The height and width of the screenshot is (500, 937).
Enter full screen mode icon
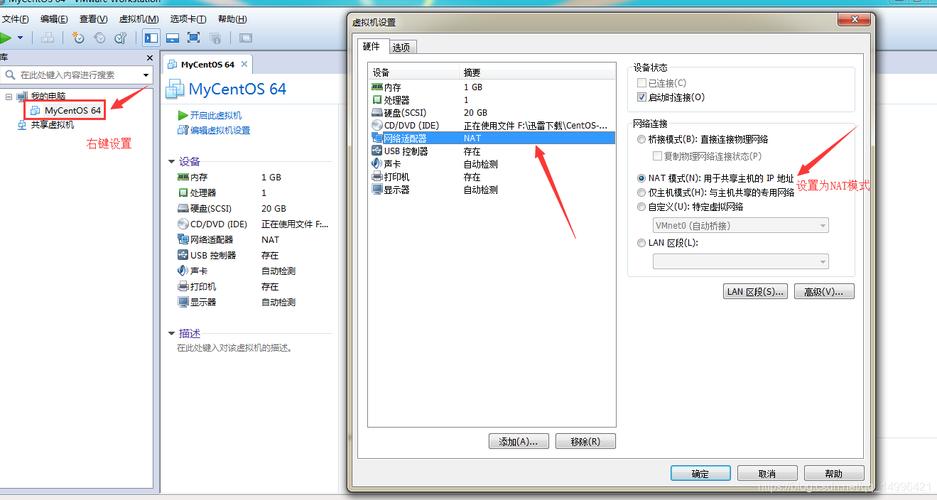[x=194, y=38]
